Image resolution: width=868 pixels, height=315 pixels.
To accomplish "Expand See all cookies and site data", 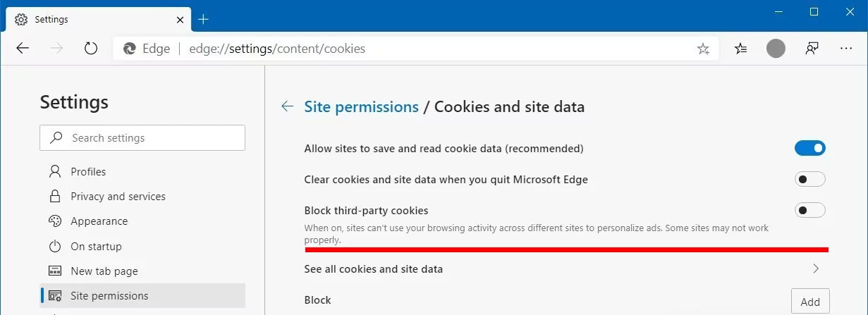I will pos(565,268).
